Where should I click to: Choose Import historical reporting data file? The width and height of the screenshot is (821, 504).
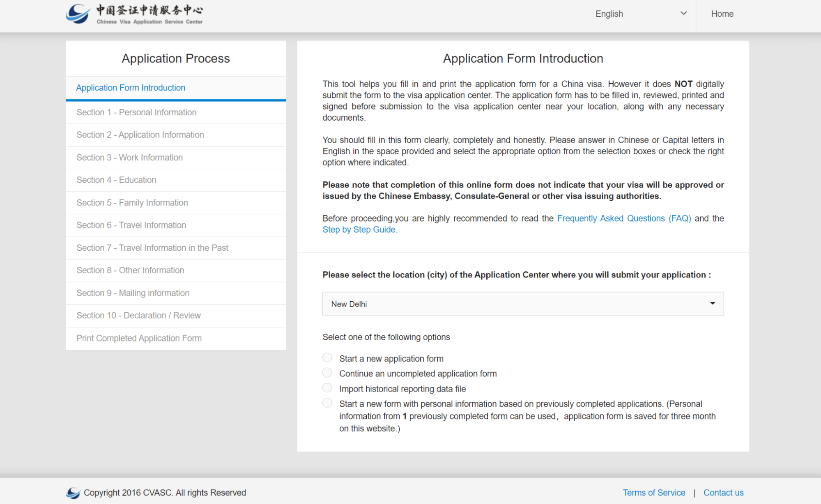pos(327,388)
